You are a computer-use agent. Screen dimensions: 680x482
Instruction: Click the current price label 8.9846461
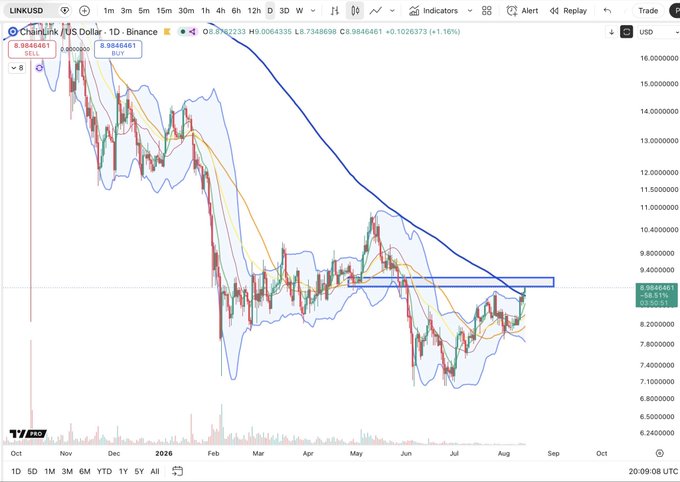coord(656,295)
